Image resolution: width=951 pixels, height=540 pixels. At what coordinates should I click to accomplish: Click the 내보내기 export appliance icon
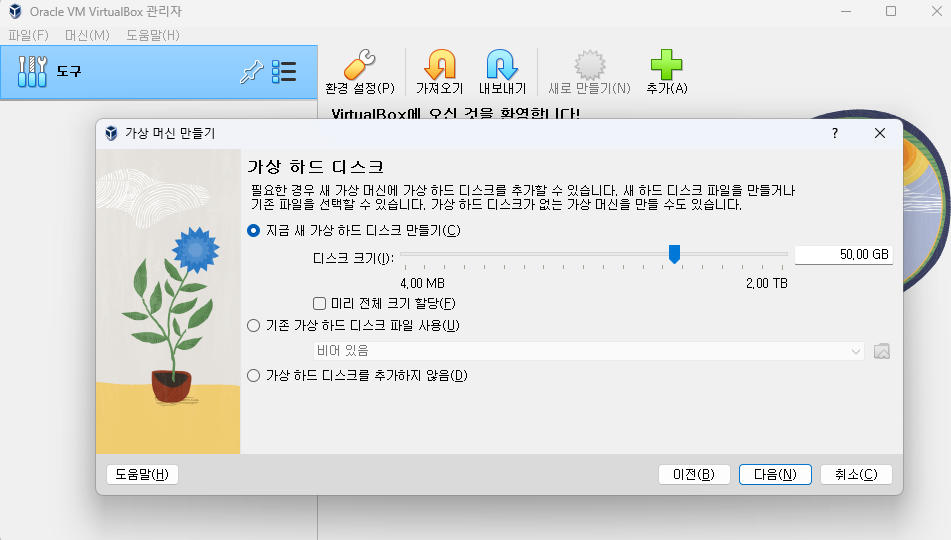[502, 65]
